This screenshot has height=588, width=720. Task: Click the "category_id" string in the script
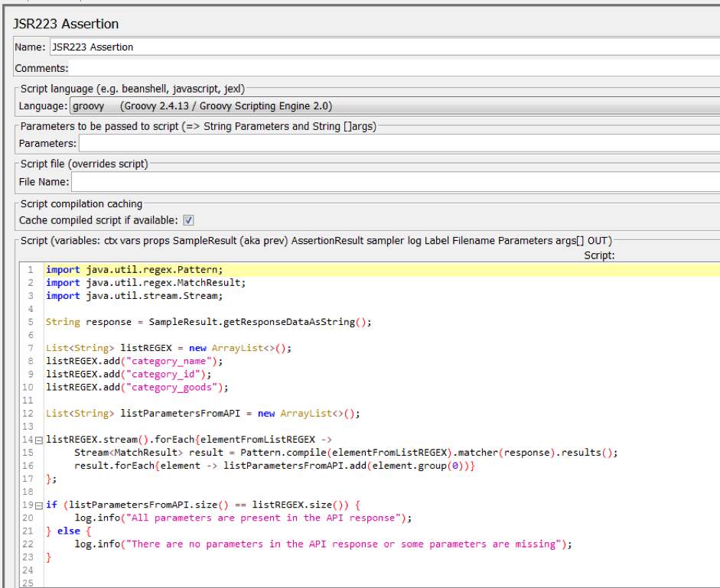(x=162, y=374)
